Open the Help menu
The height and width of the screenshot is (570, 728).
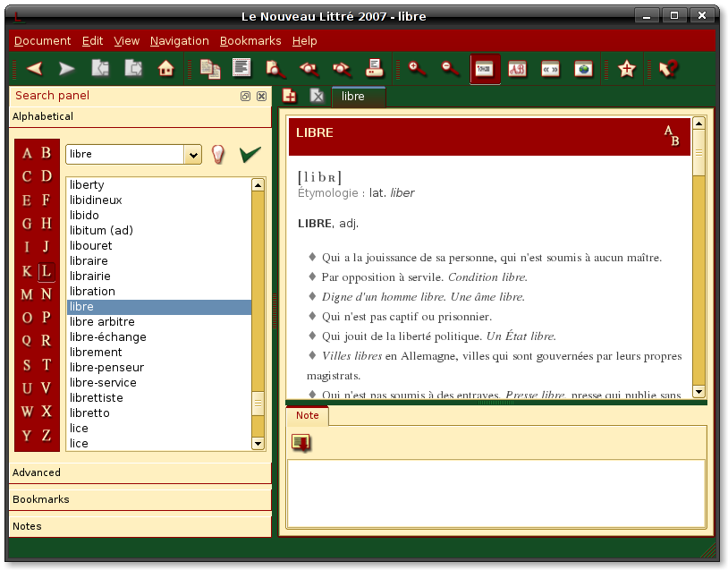tap(305, 41)
